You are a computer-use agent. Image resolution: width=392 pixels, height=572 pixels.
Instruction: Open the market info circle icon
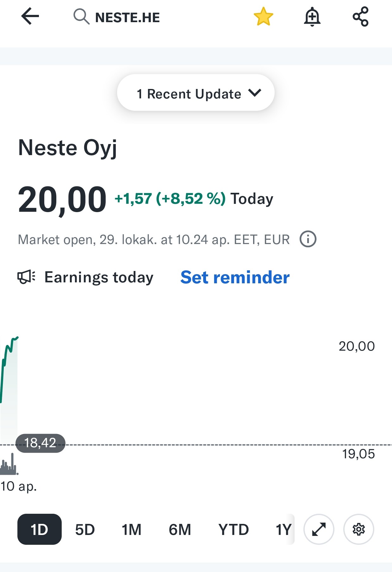tap(308, 239)
